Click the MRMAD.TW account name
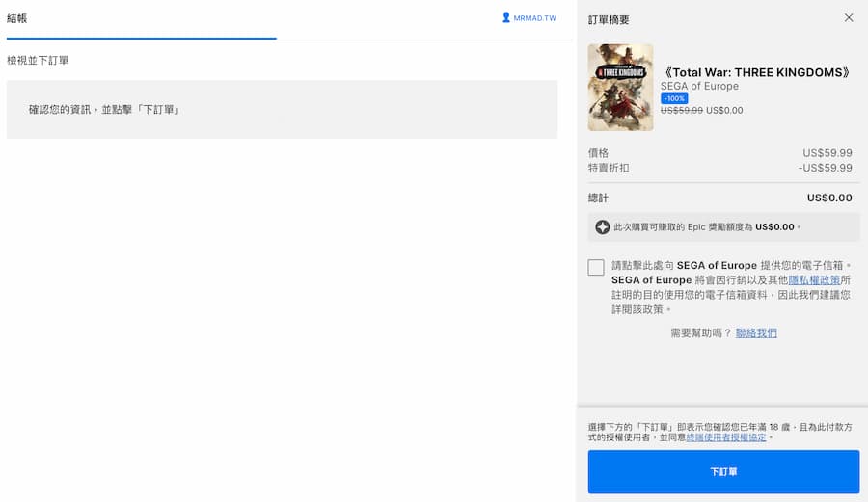Image resolution: width=868 pixels, height=502 pixels. coord(534,18)
